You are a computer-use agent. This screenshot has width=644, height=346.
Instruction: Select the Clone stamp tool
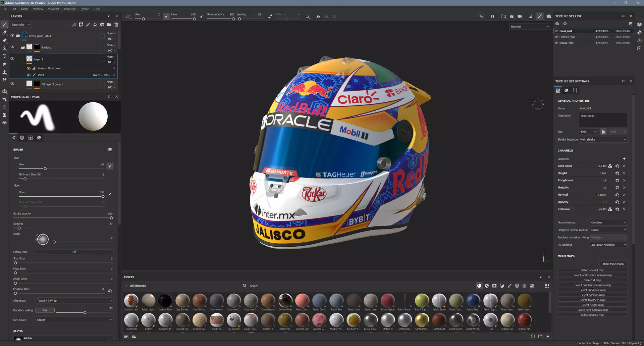coord(4,72)
